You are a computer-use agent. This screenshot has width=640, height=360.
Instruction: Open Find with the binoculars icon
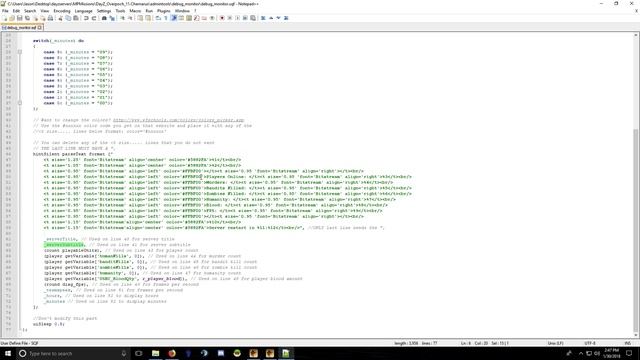(104, 18)
